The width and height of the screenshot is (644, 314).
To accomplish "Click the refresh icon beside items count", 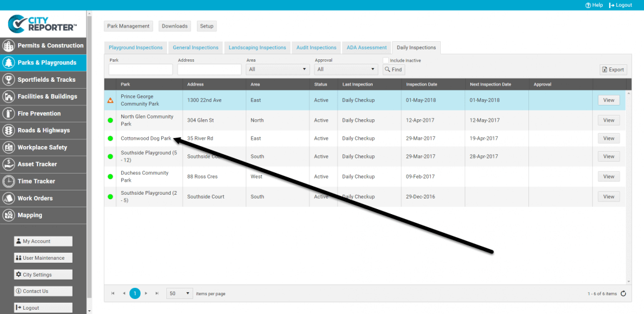I will point(623,293).
